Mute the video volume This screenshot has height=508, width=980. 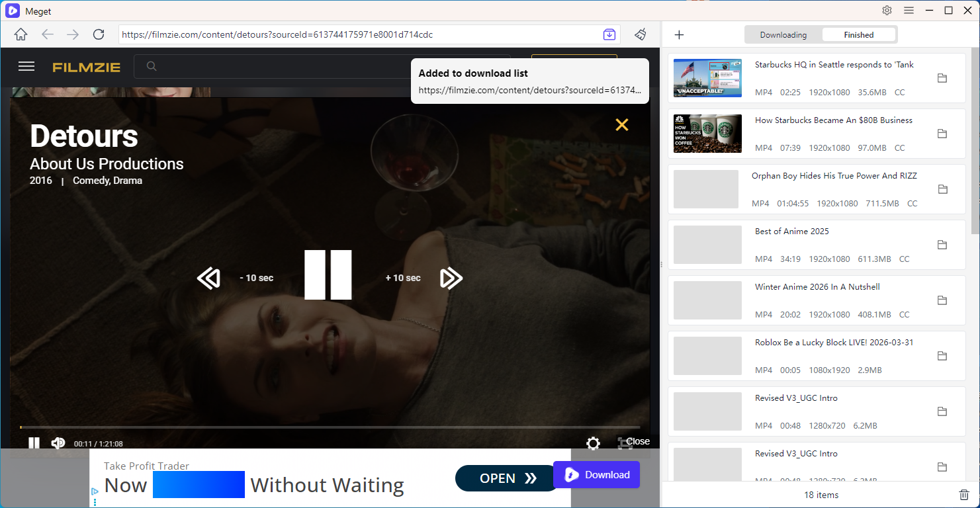[x=58, y=443]
